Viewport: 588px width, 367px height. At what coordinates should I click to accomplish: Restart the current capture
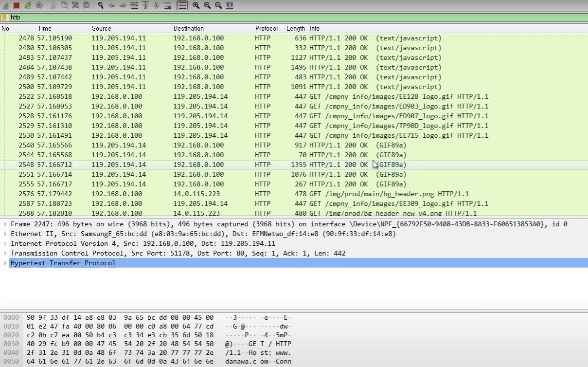[x=28, y=5]
